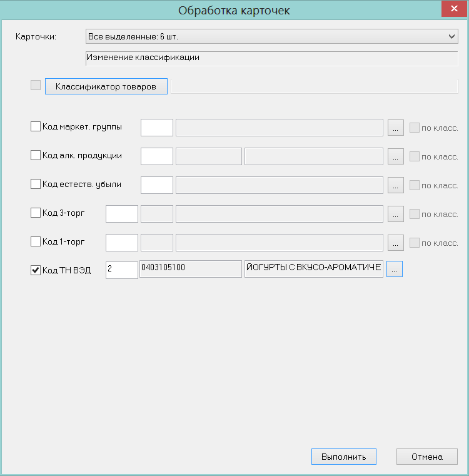
Task: Expand the Карточки dropdown list
Action: (x=451, y=36)
